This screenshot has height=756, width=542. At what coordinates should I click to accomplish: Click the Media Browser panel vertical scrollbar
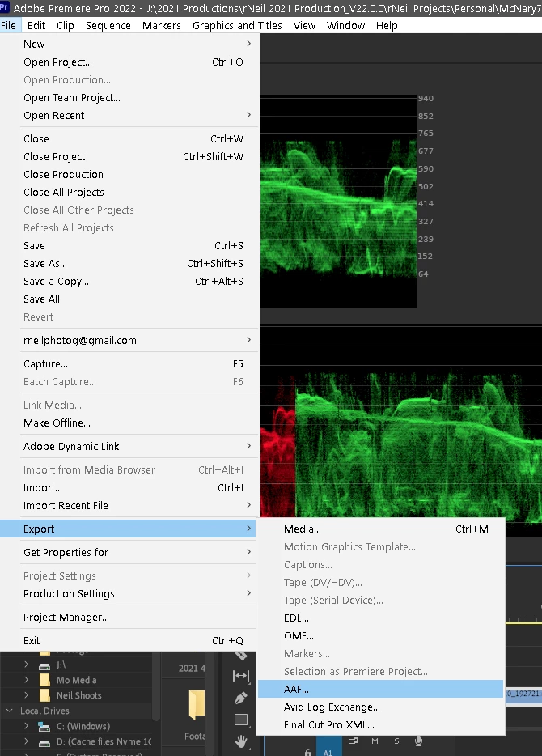click(x=155, y=685)
